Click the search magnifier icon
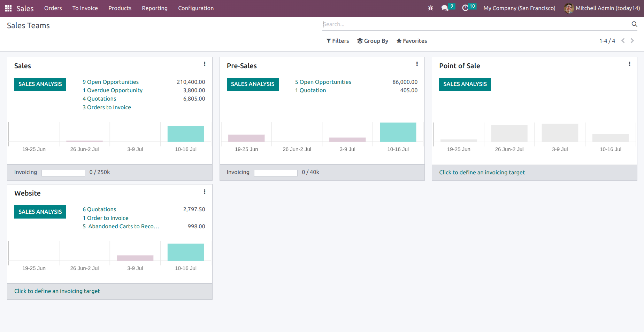The width and height of the screenshot is (644, 332). pos(634,24)
